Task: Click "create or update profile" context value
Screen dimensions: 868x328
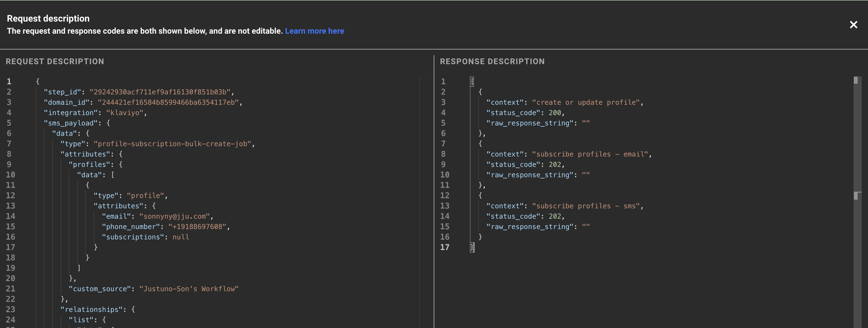Action: (586, 103)
